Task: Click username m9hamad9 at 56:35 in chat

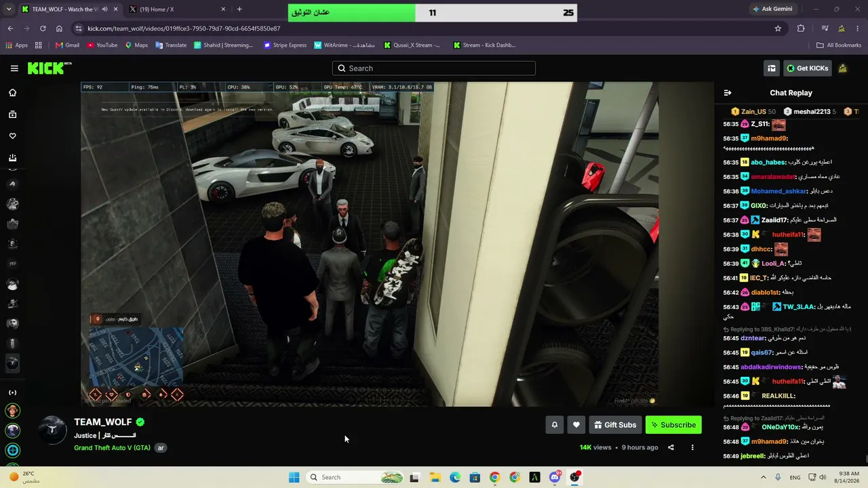Action: coord(768,138)
